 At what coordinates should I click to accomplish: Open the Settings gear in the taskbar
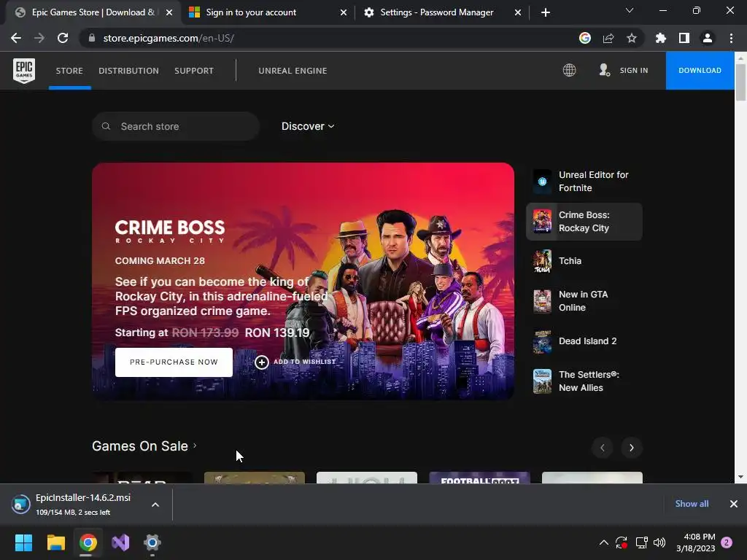point(152,542)
